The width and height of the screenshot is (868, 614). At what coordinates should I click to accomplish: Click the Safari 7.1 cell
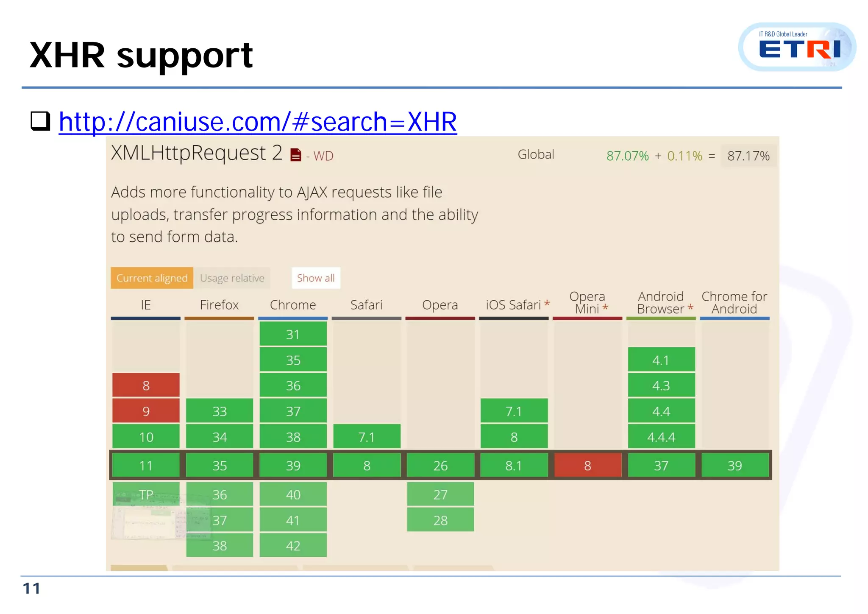point(367,437)
